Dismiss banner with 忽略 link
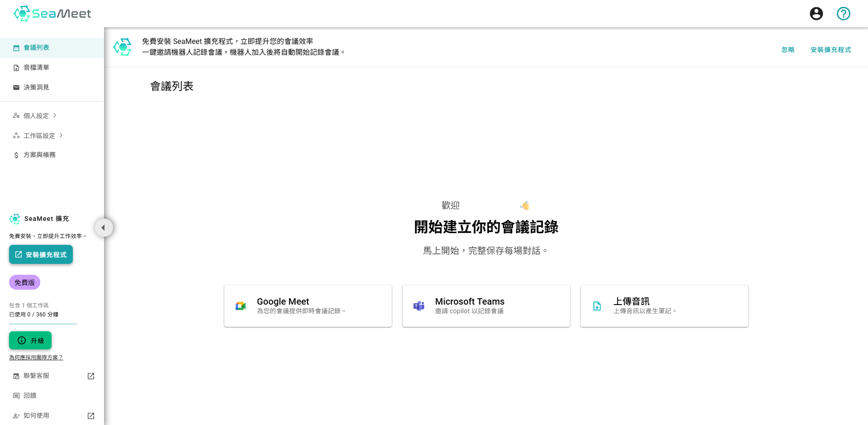Image resolution: width=868 pixels, height=425 pixels. 787,50
